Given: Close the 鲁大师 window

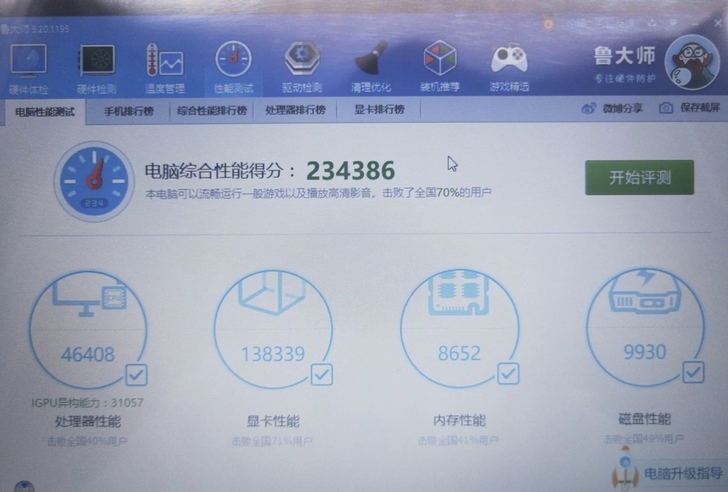Looking at the screenshot, I should tap(717, 22).
